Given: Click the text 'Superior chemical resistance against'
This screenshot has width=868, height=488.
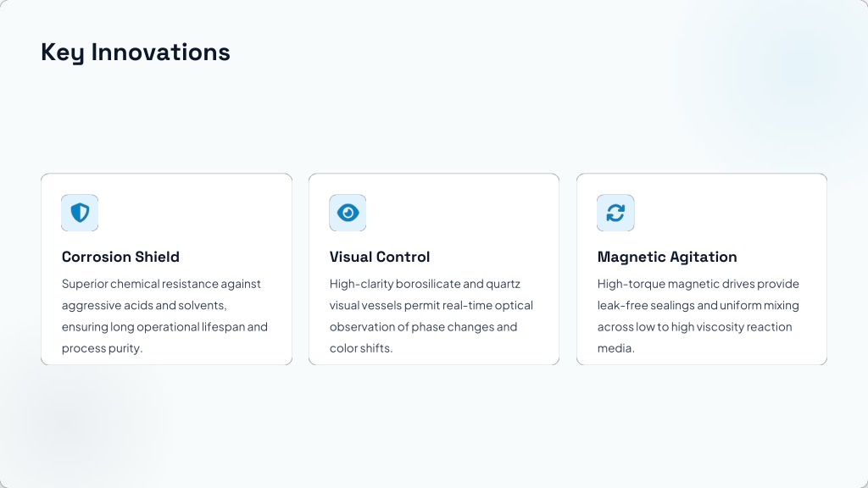Looking at the screenshot, I should [x=161, y=284].
